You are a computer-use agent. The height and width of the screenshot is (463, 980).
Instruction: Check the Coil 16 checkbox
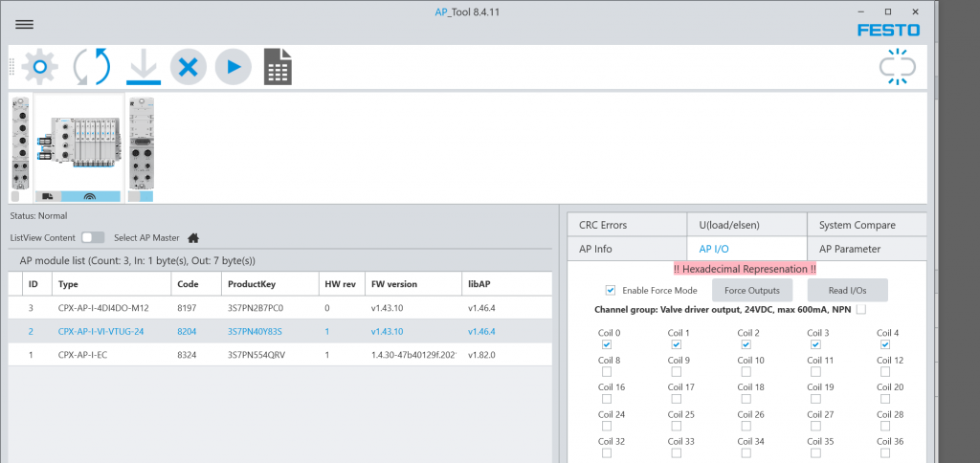click(606, 399)
